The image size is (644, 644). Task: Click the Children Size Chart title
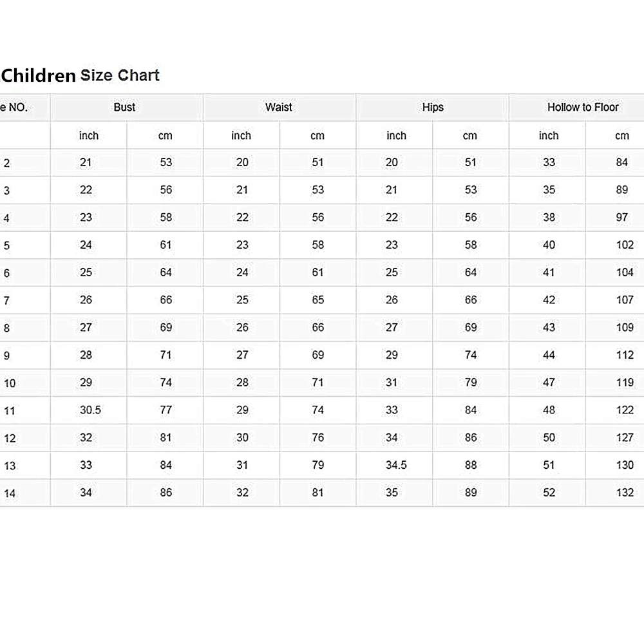coord(80,75)
